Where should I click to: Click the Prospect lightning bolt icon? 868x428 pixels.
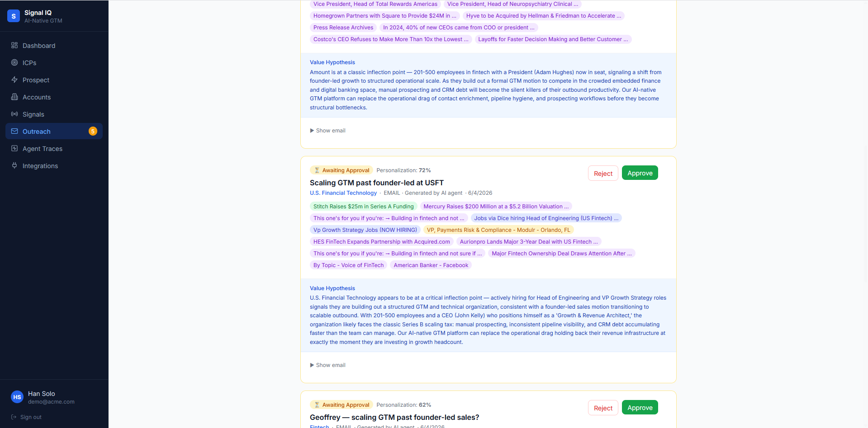[14, 80]
